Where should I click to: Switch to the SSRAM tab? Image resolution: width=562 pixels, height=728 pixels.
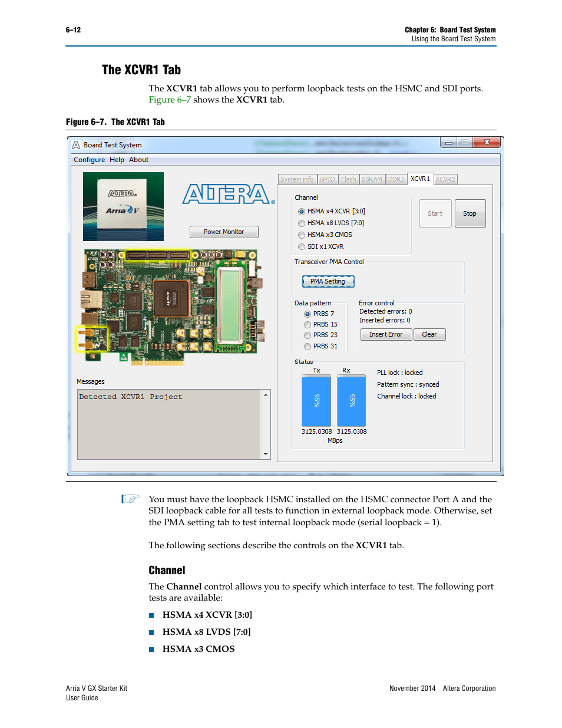click(x=372, y=179)
